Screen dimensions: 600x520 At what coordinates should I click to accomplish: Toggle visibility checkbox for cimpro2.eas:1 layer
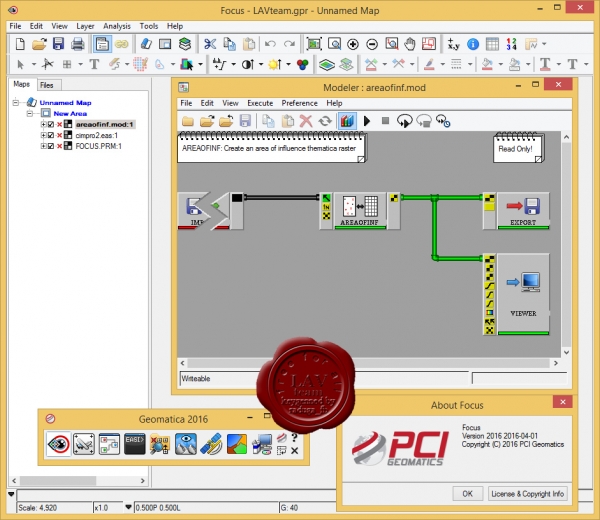[51, 135]
